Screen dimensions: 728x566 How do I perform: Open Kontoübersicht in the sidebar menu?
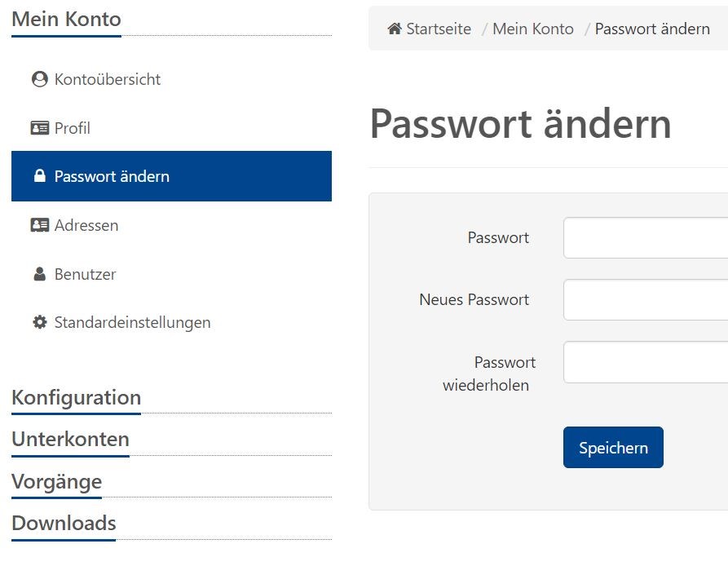(x=107, y=79)
